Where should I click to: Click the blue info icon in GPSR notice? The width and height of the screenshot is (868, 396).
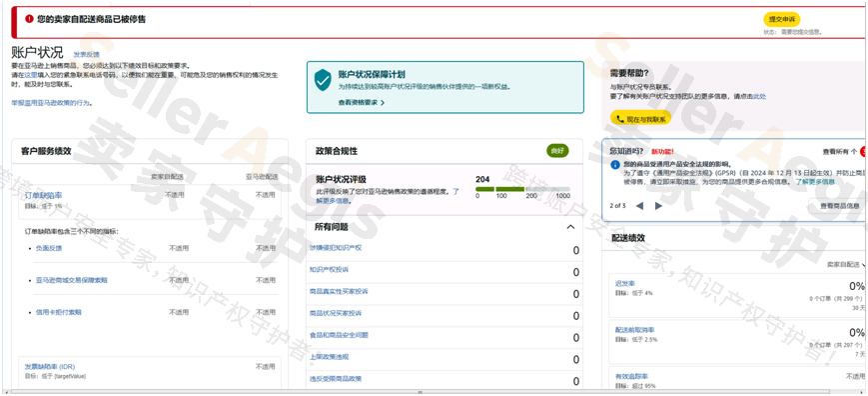pyautogui.click(x=614, y=164)
